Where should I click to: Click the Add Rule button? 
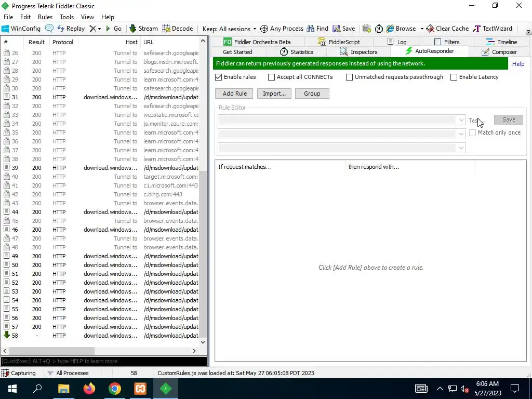(234, 94)
